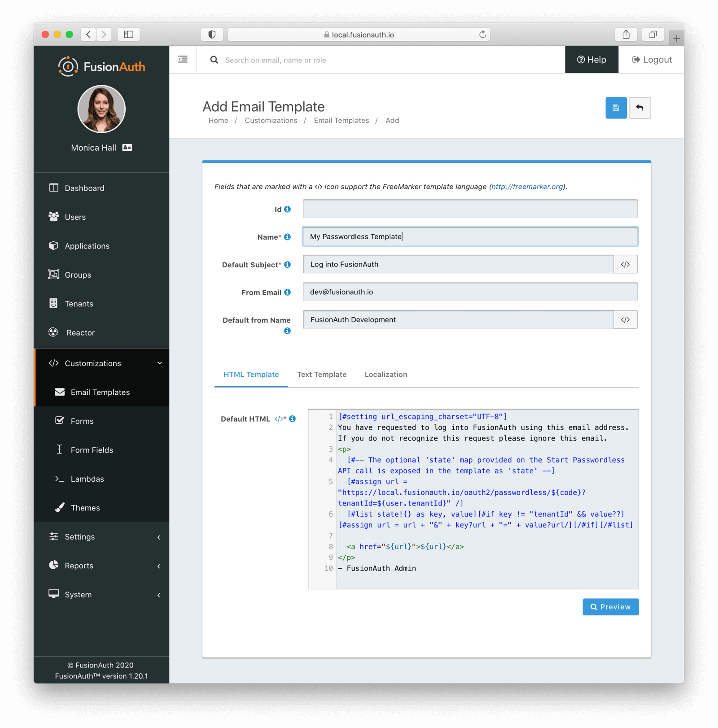Screen dimensions: 718x728
Task: Click the Default from Name input field
Action: pos(458,320)
